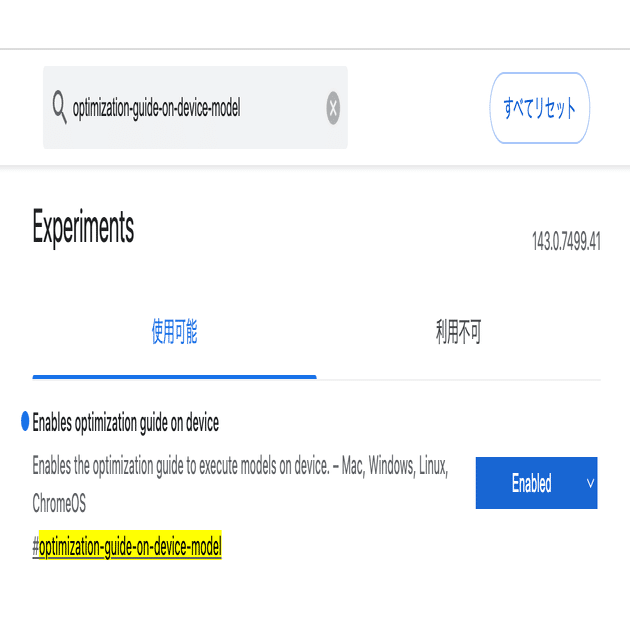
Task: Switch to the 使用可能 tab
Action: coord(174,332)
